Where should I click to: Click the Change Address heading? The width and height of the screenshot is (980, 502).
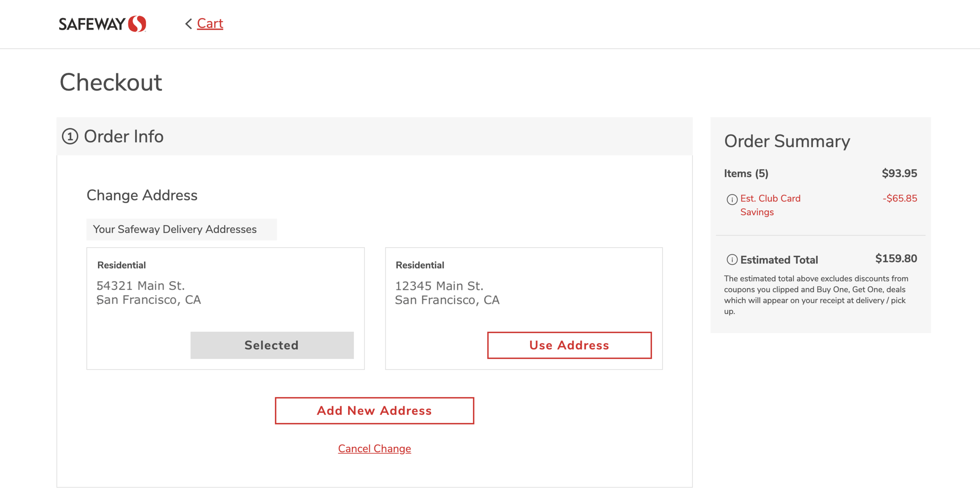[x=142, y=195]
